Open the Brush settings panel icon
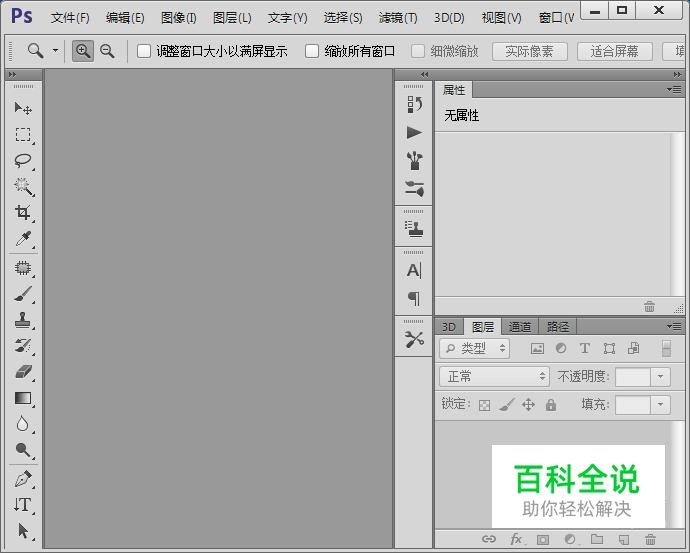Image resolution: width=690 pixels, height=553 pixels. coord(414,189)
